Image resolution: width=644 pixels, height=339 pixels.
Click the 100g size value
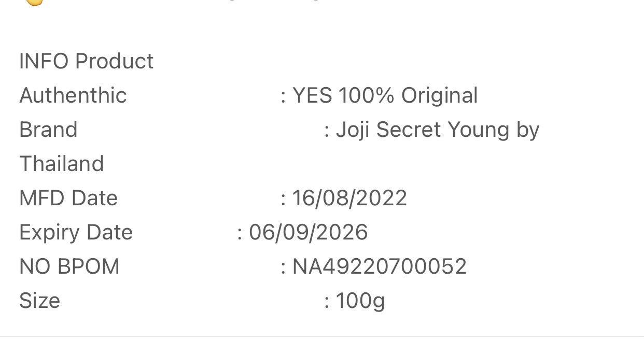tap(360, 301)
